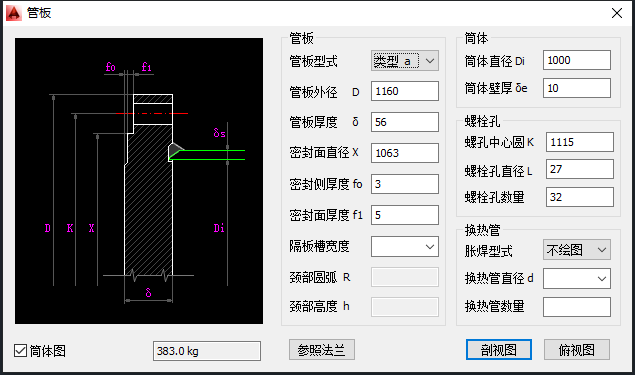Screen dimensions: 635x375
Task: Click the disabled 颈部高度 h field
Action: 405,307
